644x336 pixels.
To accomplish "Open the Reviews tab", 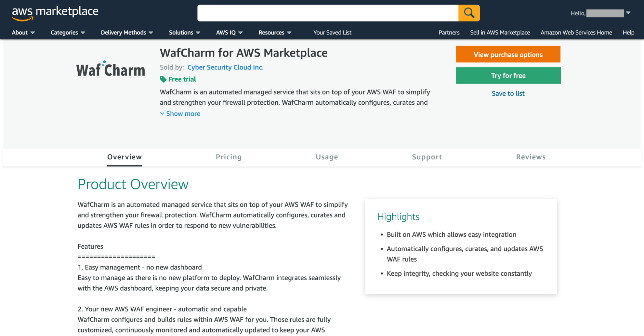I will 531,157.
